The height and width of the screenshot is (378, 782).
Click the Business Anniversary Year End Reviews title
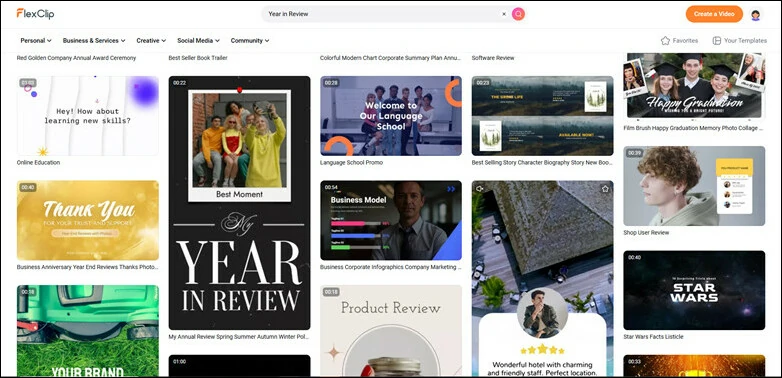click(88, 267)
